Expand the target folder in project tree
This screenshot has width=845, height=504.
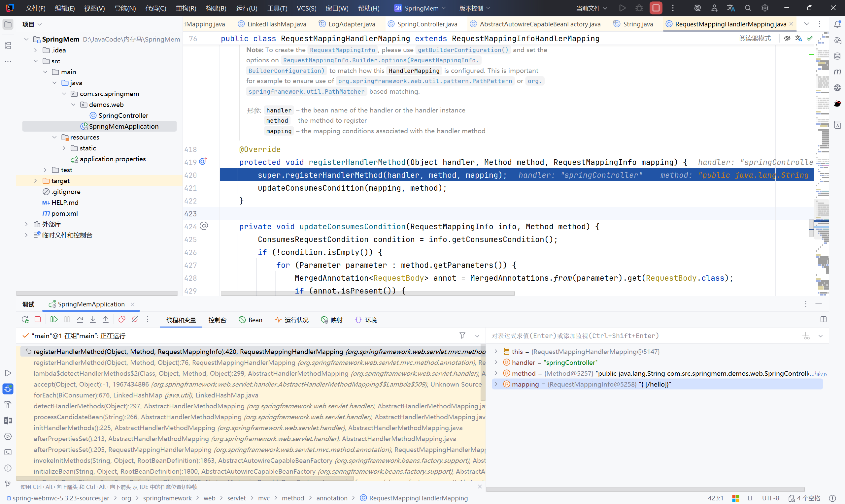(x=35, y=181)
